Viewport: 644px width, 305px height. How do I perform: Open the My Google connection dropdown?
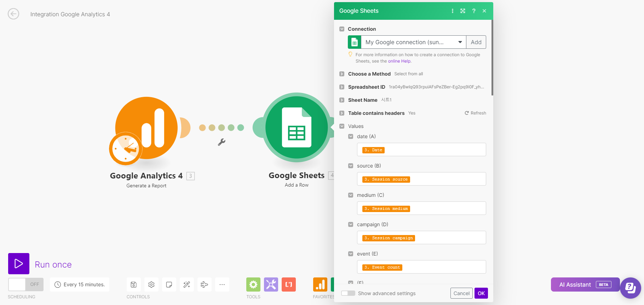click(x=414, y=42)
